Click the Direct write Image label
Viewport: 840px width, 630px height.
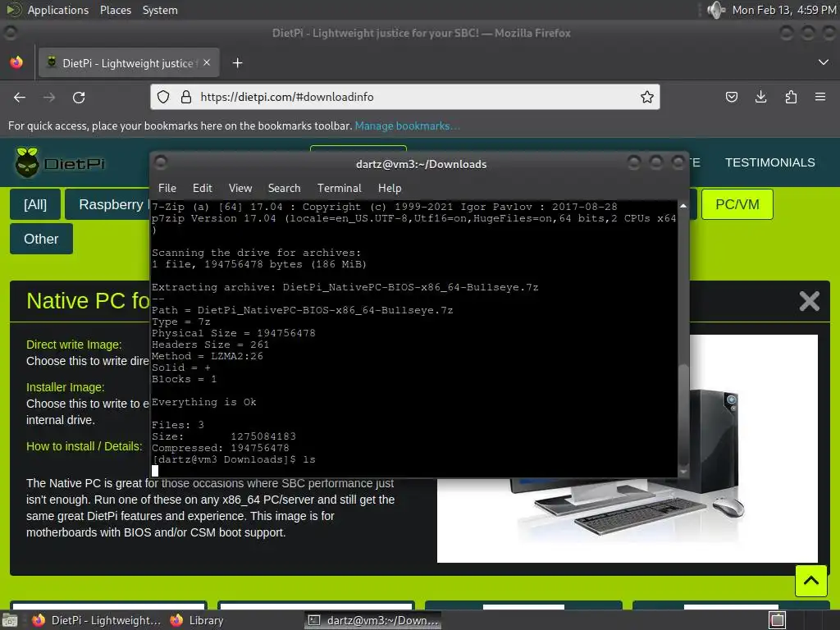[74, 345]
